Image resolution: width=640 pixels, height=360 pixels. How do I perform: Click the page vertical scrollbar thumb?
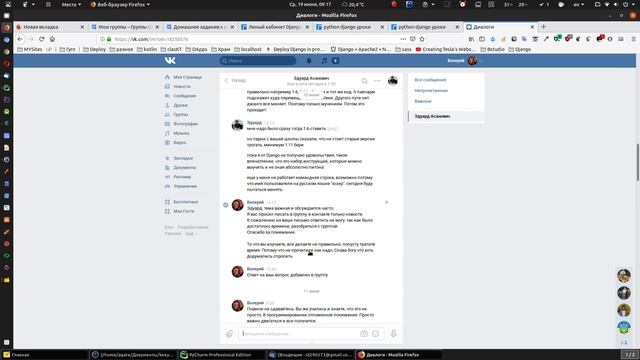pos(638,162)
